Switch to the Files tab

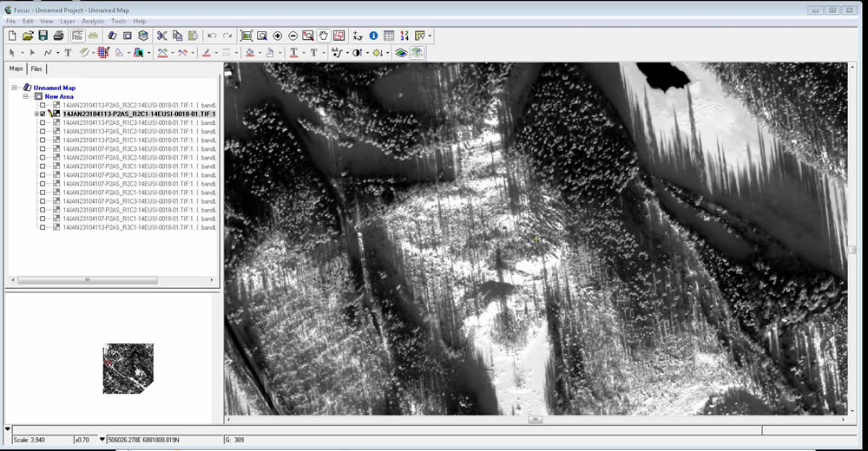pos(36,69)
